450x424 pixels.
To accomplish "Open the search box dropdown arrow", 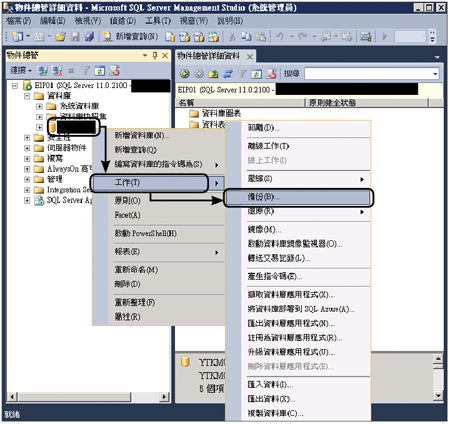I will tap(435, 74).
